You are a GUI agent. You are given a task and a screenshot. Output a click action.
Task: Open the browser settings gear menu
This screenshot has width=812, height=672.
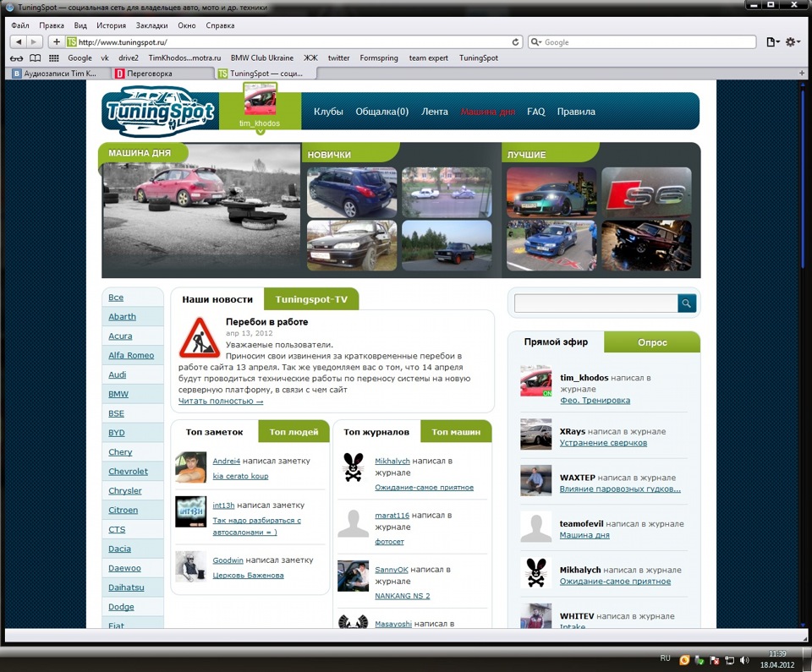point(793,42)
